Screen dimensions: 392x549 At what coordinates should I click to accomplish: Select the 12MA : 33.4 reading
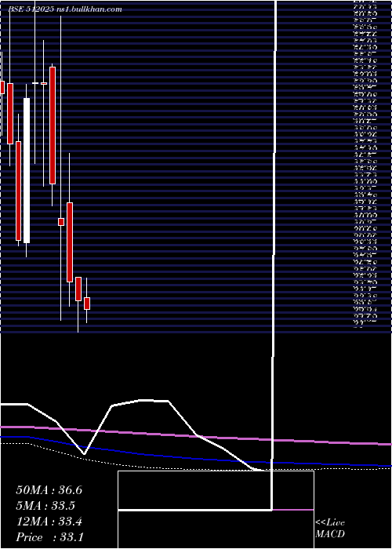[x=49, y=522]
